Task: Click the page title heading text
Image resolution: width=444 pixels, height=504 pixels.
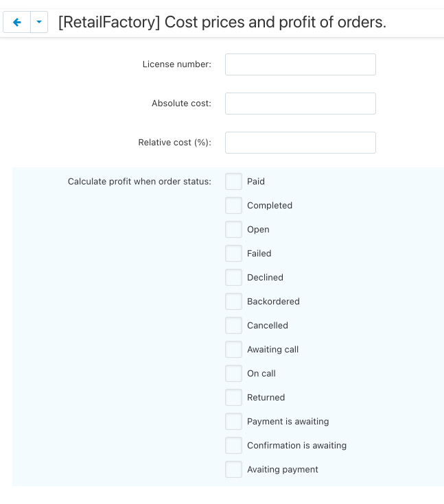Action: point(222,23)
